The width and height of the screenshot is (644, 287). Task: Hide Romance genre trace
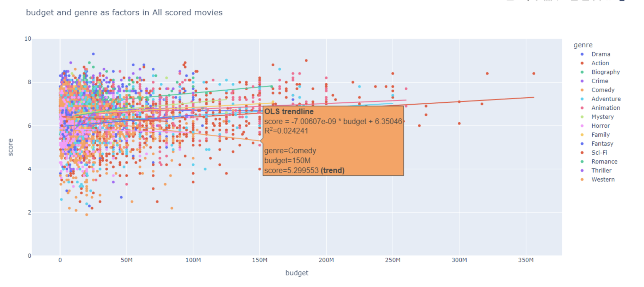(604, 161)
